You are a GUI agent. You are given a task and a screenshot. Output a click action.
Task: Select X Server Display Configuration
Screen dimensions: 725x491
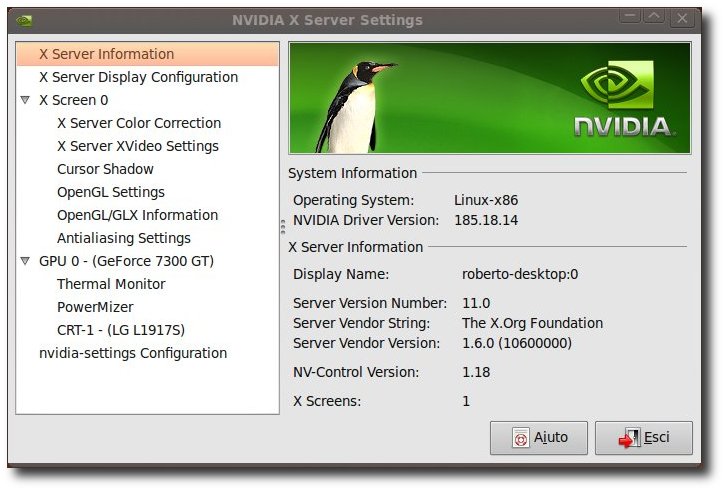(138, 77)
